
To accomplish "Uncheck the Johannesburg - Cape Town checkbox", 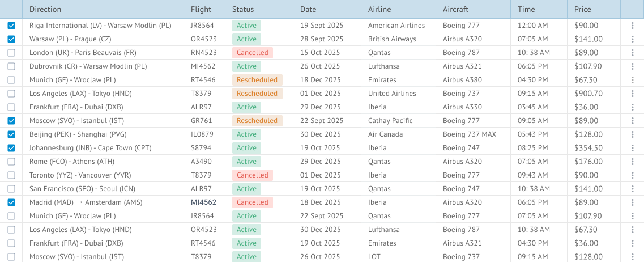I will coord(11,147).
